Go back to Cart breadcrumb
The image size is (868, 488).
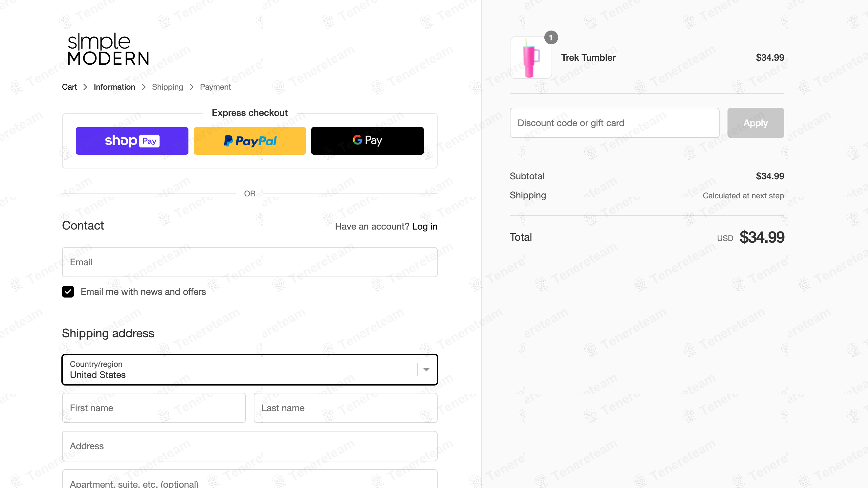tap(69, 87)
